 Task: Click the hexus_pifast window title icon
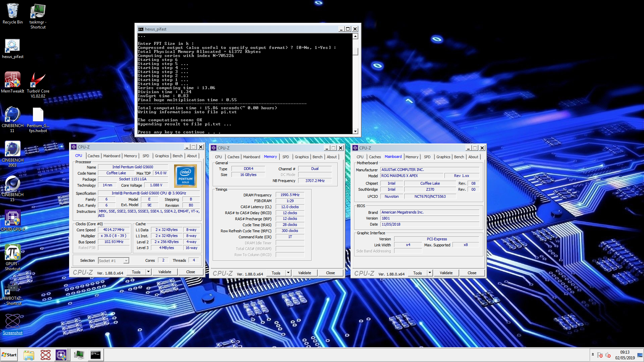coord(141,29)
